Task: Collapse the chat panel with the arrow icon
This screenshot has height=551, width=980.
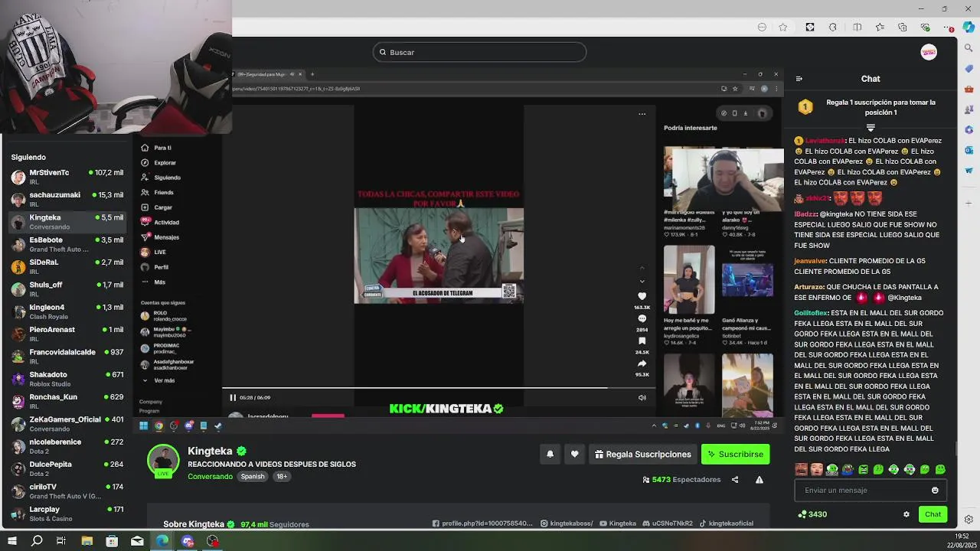Action: click(x=799, y=79)
